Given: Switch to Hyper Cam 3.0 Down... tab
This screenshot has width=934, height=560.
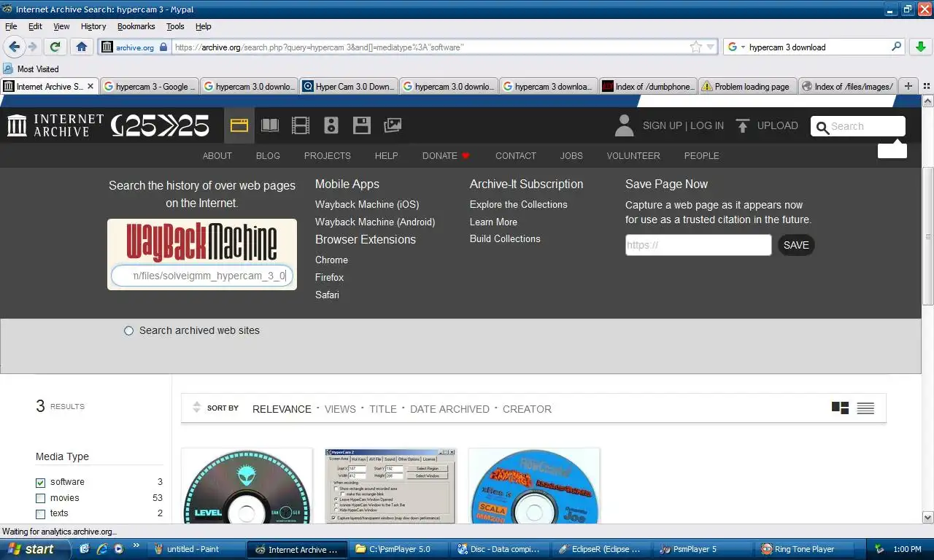Looking at the screenshot, I should pos(350,86).
